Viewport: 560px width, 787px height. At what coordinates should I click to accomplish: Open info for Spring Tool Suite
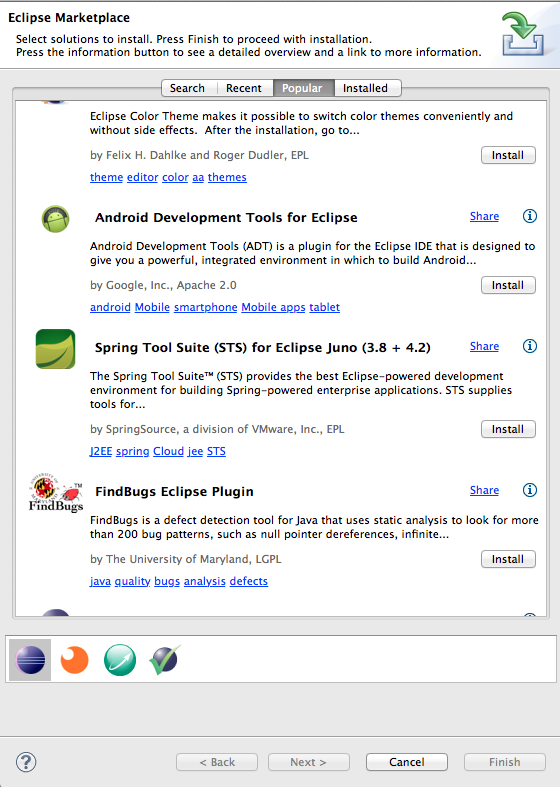click(529, 346)
